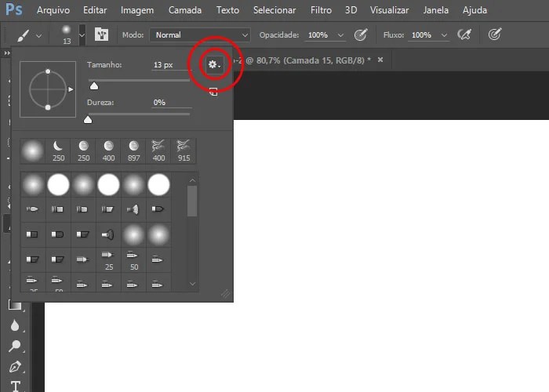Click the Fluxo 100% value field
Image resolution: width=549 pixels, height=392 pixels.
(422, 35)
